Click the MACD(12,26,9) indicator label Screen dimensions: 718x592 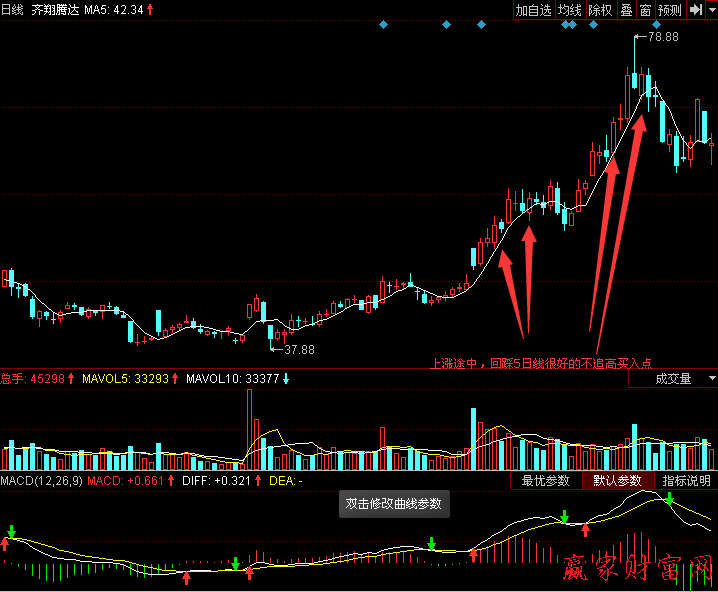click(x=41, y=481)
